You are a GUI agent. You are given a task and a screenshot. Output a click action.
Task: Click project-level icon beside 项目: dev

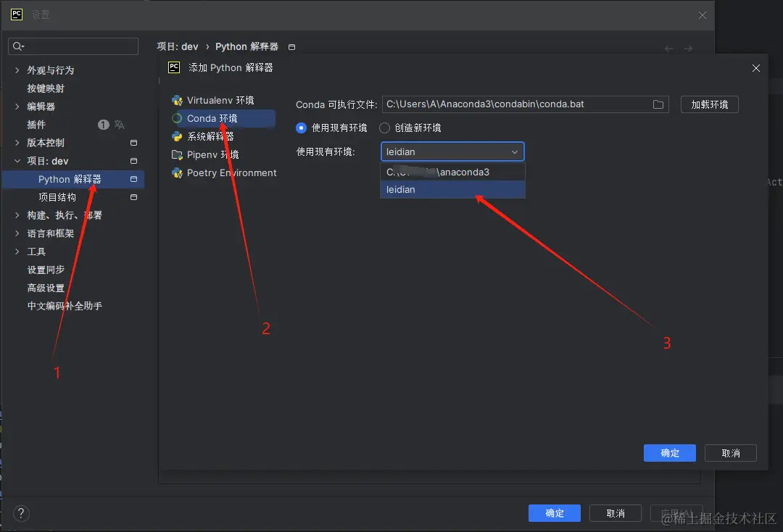point(133,161)
